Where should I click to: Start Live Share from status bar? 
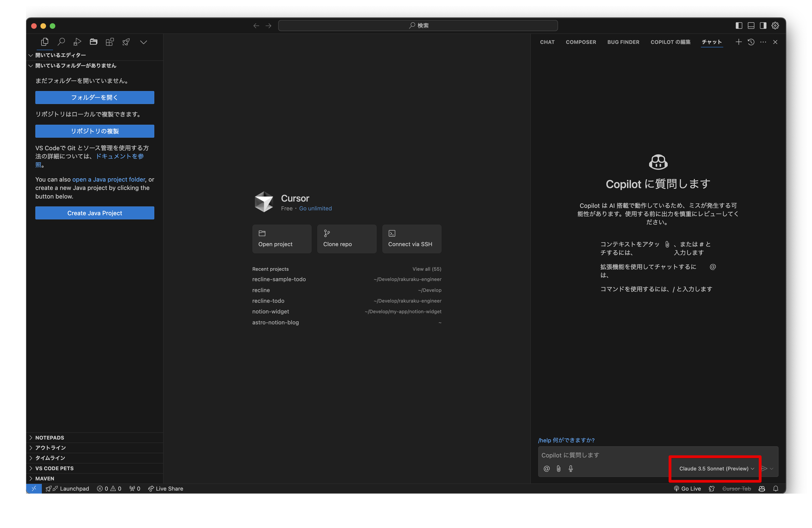point(165,489)
